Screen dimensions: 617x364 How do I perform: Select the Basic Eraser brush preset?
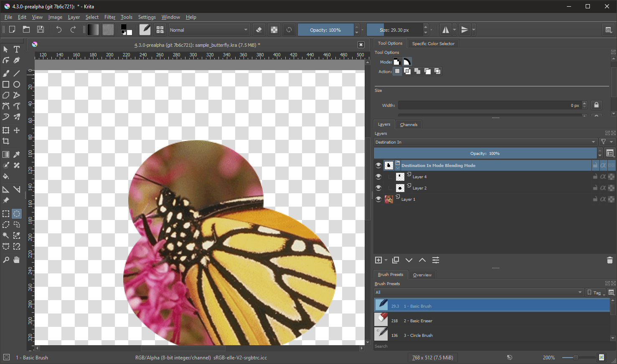(421, 321)
